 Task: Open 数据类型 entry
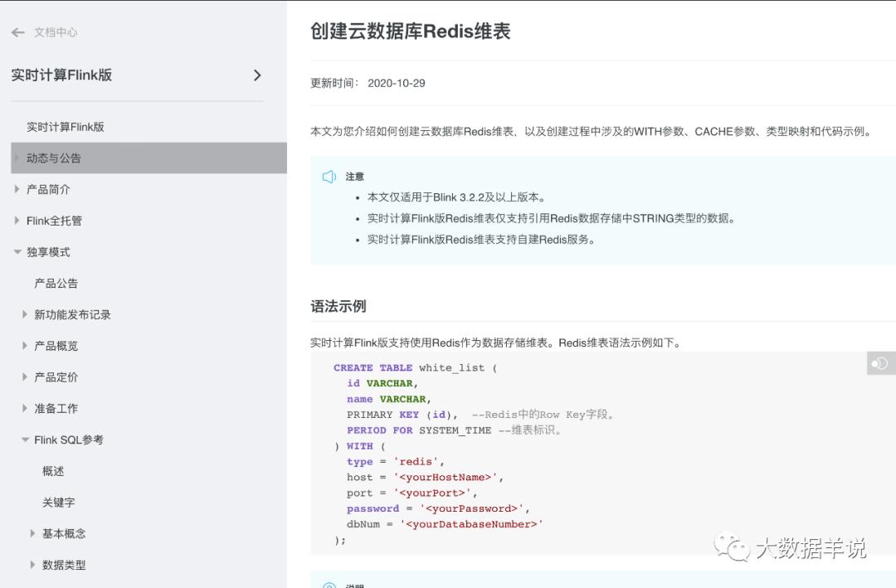(64, 565)
